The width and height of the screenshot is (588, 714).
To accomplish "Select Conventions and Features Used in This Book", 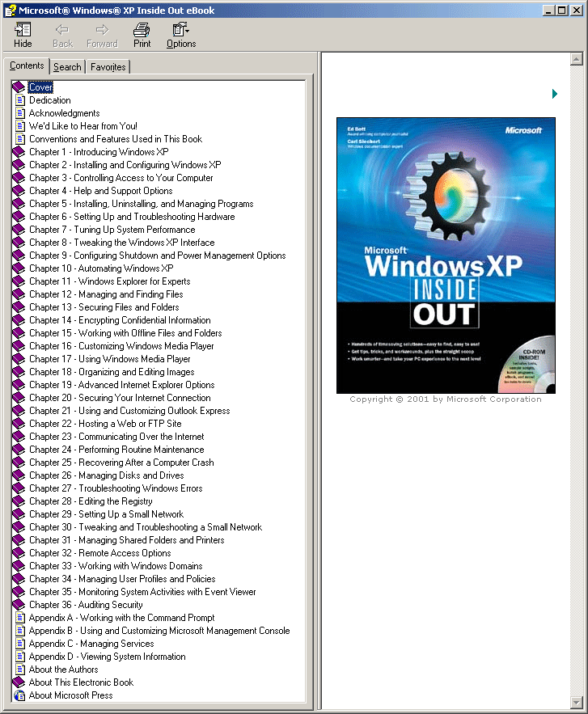I will pos(115,139).
